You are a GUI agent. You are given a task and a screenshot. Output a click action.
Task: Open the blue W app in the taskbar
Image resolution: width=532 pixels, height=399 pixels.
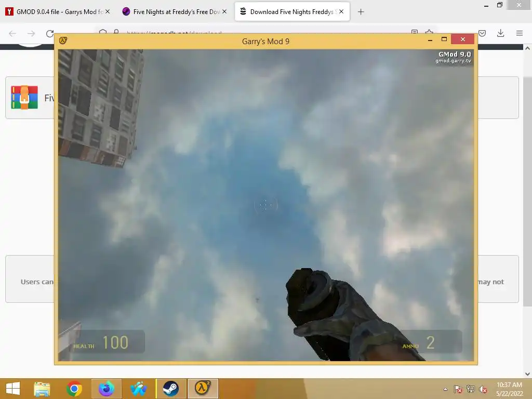[x=138, y=389]
